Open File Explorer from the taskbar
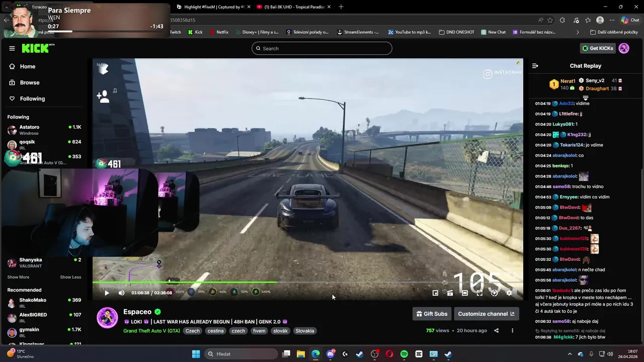This screenshot has height=362, width=644. pos(301,354)
